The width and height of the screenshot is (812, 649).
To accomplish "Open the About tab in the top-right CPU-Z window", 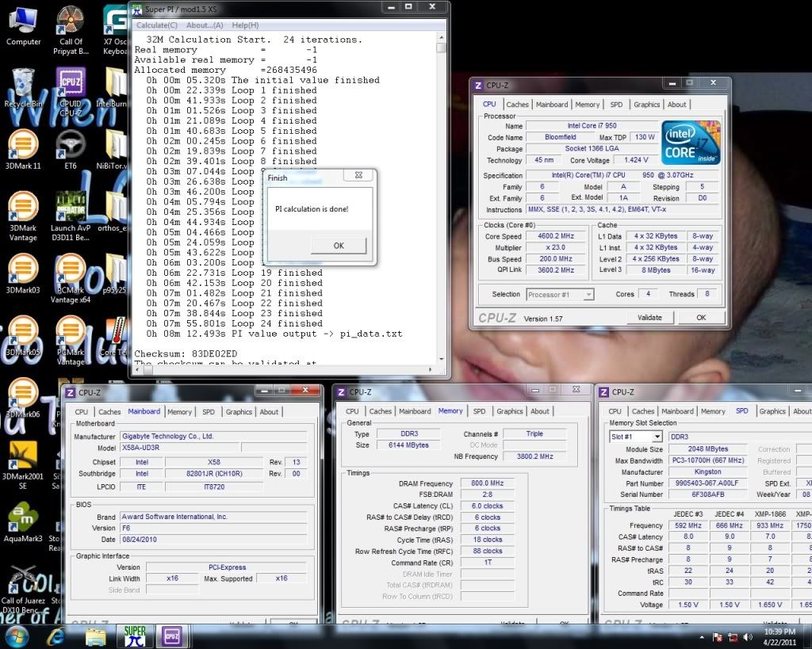I will tap(677, 104).
